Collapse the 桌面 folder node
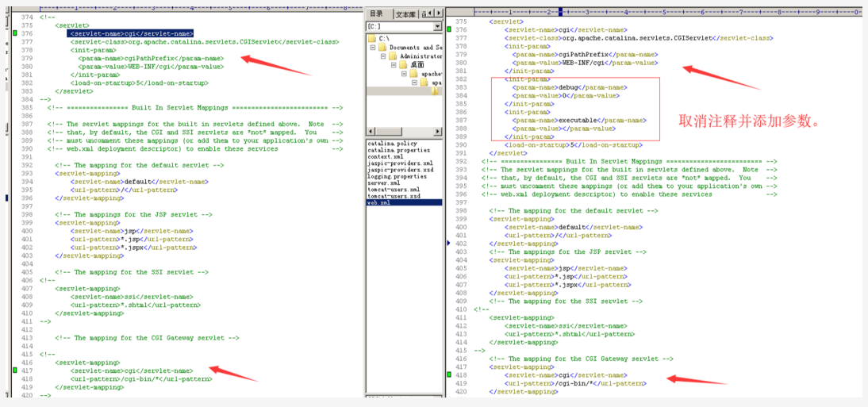868x407 pixels. pos(394,65)
